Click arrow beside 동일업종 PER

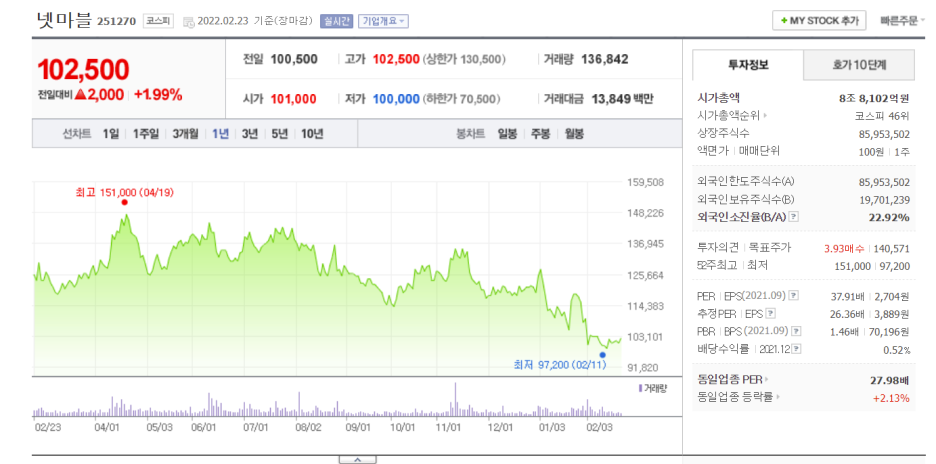(767, 379)
